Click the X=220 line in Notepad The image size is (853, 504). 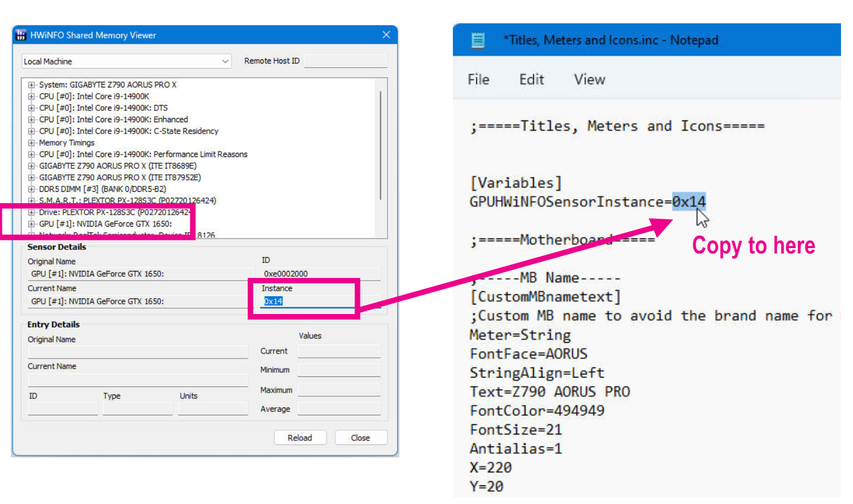point(491,467)
